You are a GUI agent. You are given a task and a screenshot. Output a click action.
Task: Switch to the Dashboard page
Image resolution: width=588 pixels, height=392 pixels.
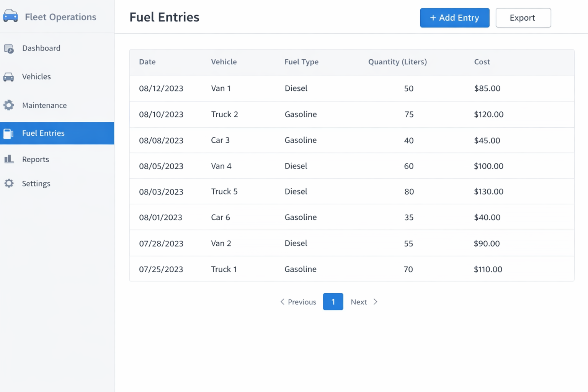click(x=41, y=48)
